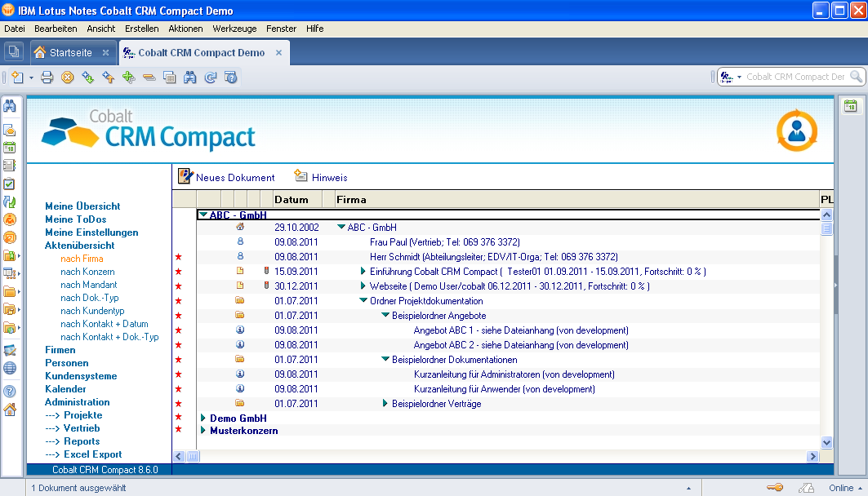This screenshot has width=868, height=496.
Task: Click the binoculars icon in the left sidebar
Action: (10, 106)
